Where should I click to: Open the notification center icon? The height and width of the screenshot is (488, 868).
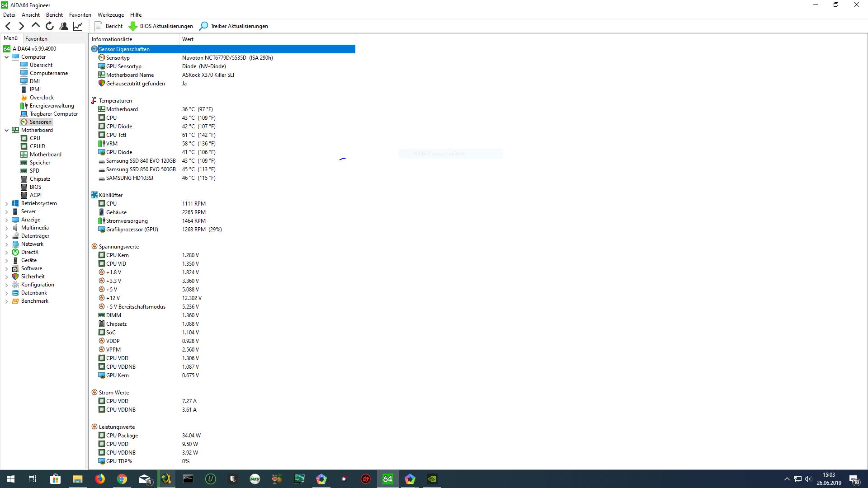pos(854,479)
